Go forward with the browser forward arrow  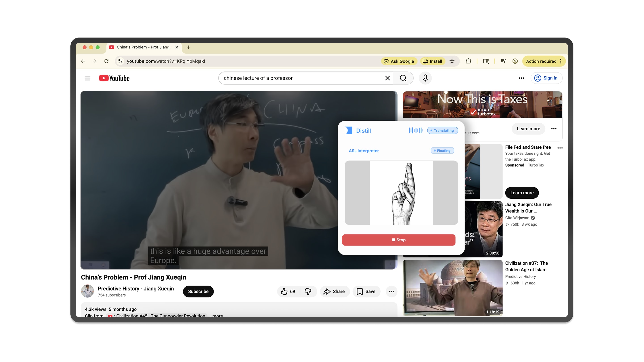tap(95, 61)
